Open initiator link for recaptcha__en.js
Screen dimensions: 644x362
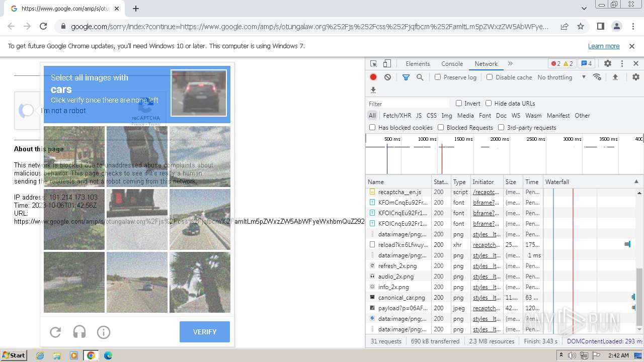click(485, 192)
